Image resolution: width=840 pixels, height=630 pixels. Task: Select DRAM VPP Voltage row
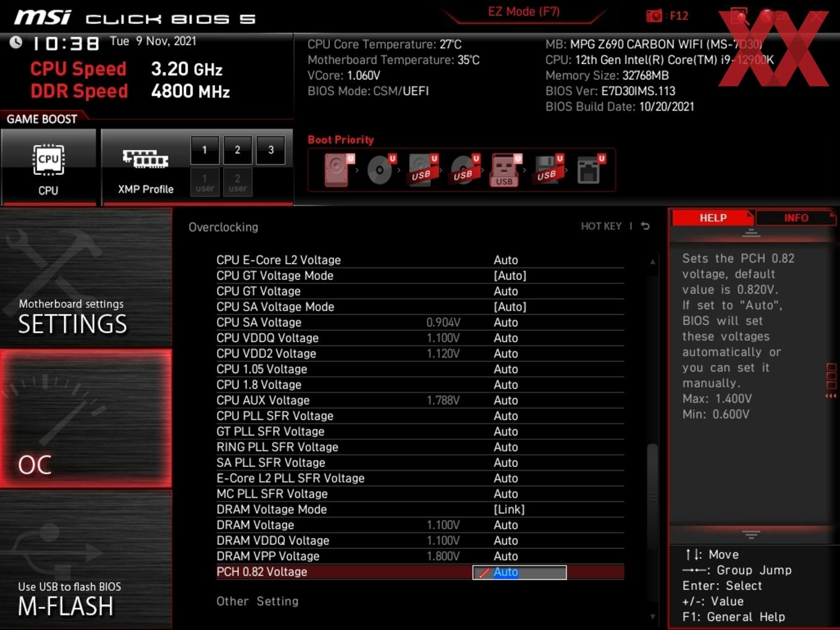(420, 556)
